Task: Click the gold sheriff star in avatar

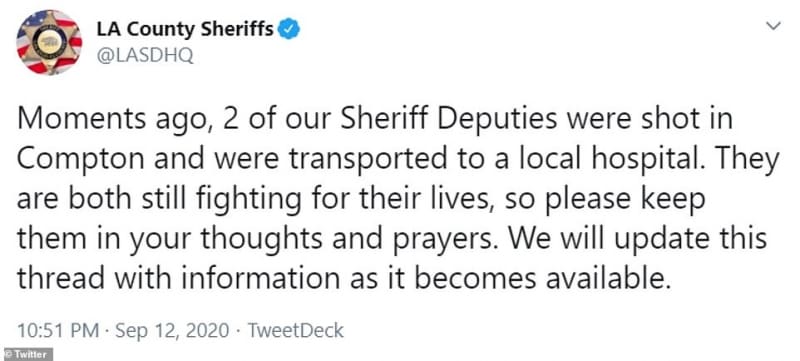Action: coord(49,43)
